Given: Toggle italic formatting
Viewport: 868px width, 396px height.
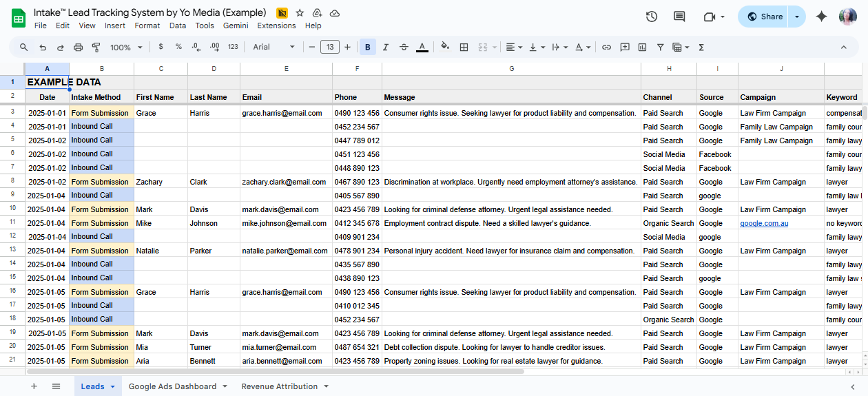Looking at the screenshot, I should (x=386, y=48).
